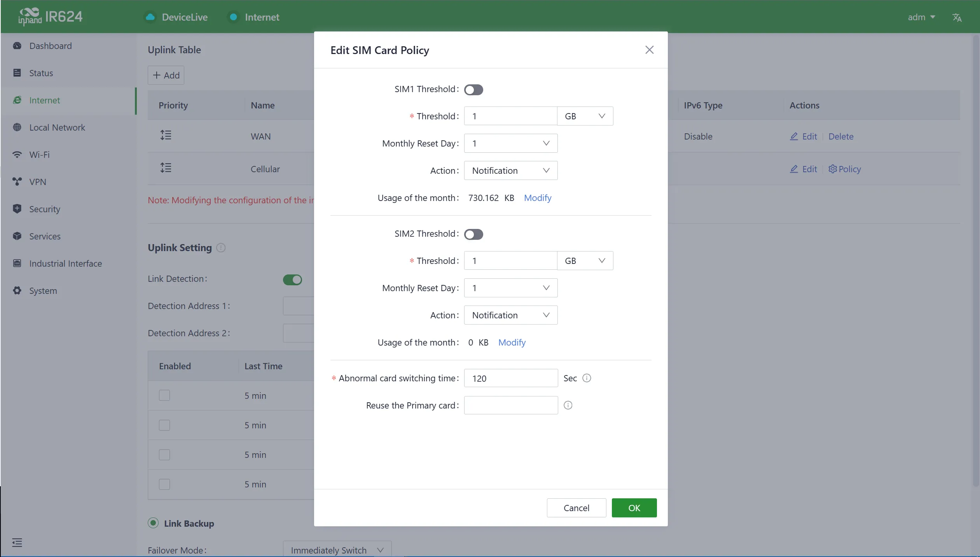Click the Services menu item
The image size is (980, 557).
click(x=69, y=236)
